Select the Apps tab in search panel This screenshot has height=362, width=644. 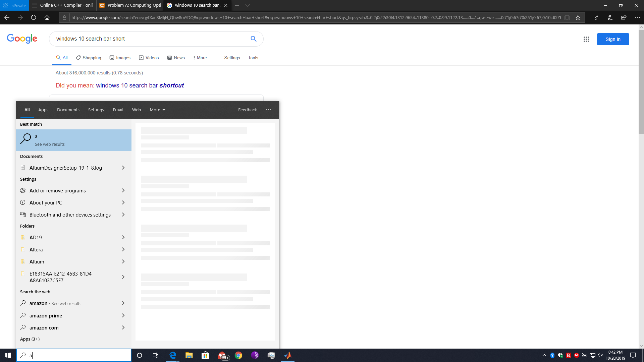(43, 110)
